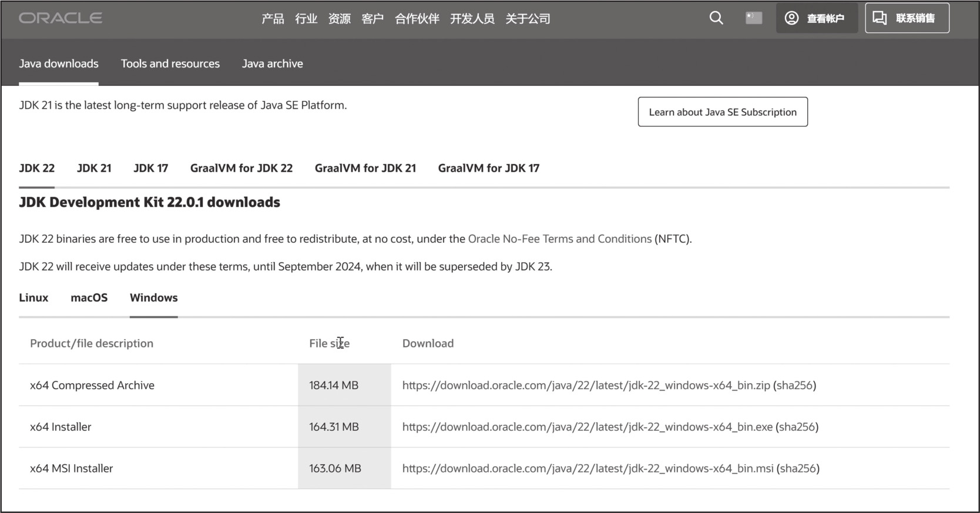Select GraalVM for JDK 21 tab

365,168
